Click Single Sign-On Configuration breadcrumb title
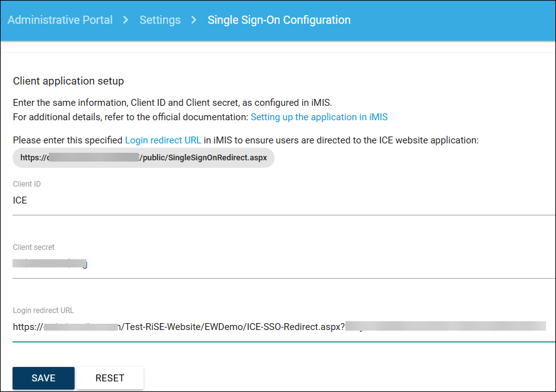Screen dimensions: 556x392 click(x=279, y=20)
